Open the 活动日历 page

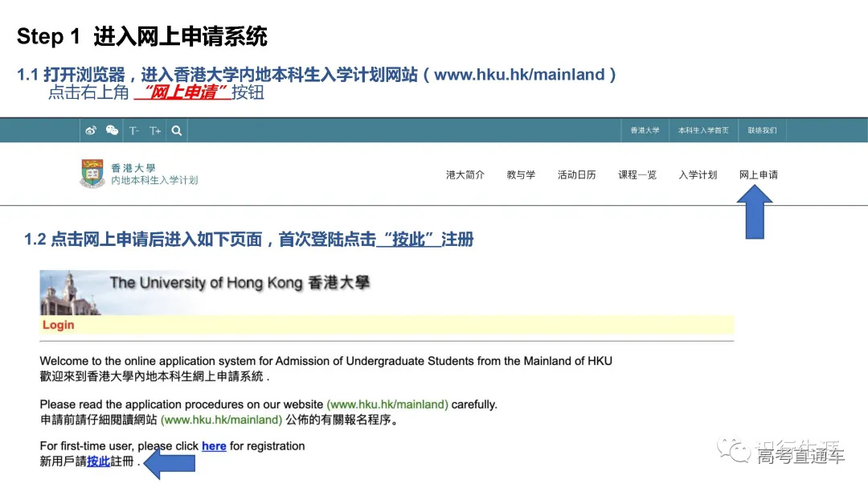coord(576,174)
